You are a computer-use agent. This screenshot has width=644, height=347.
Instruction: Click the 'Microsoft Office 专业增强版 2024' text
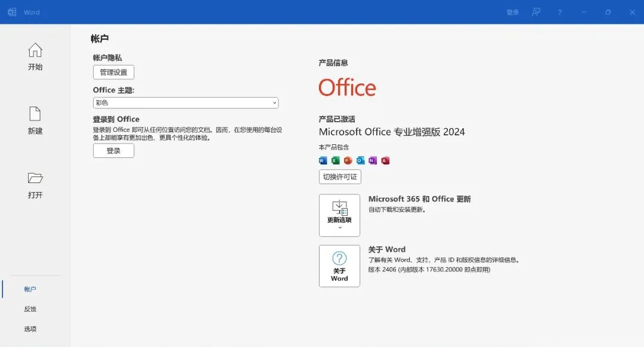click(x=392, y=132)
